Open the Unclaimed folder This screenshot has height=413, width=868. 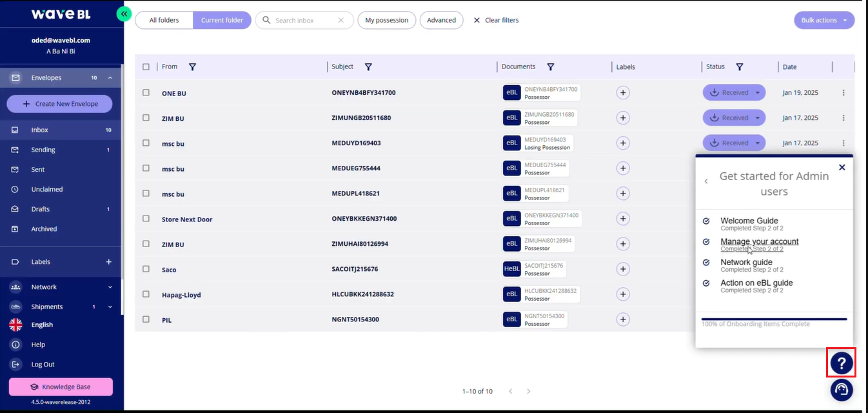tap(61, 190)
